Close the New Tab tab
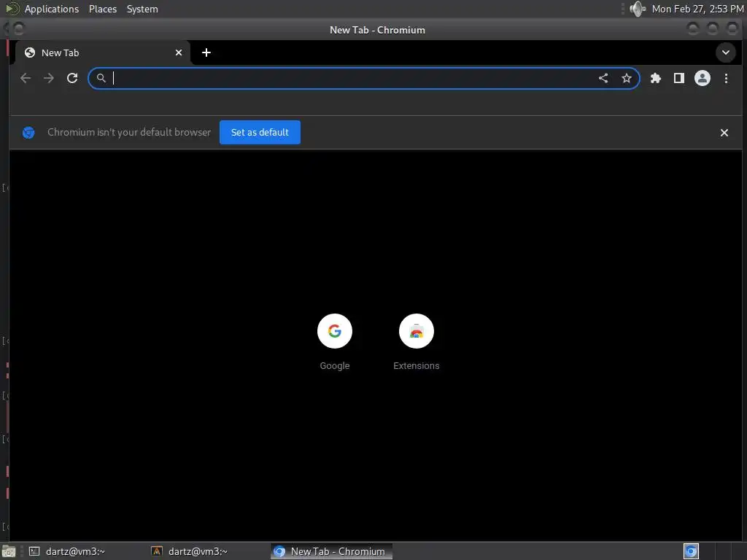The height and width of the screenshot is (560, 747). point(179,52)
